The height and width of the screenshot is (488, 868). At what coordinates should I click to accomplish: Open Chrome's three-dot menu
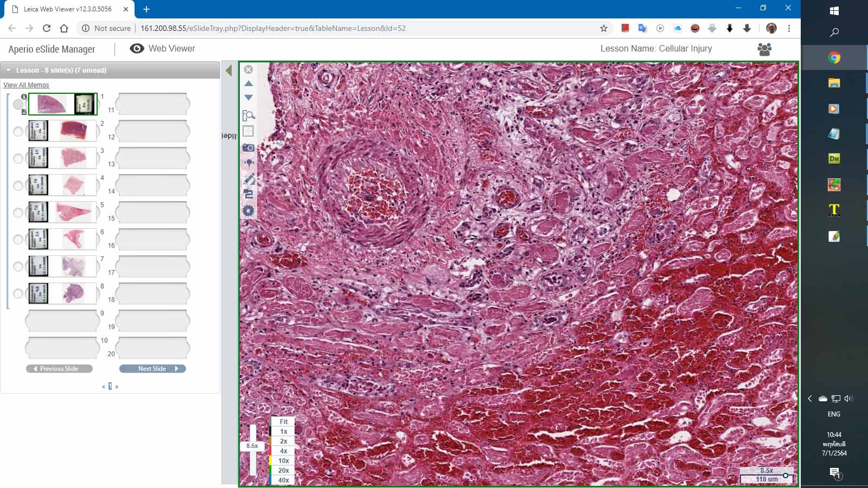789,28
